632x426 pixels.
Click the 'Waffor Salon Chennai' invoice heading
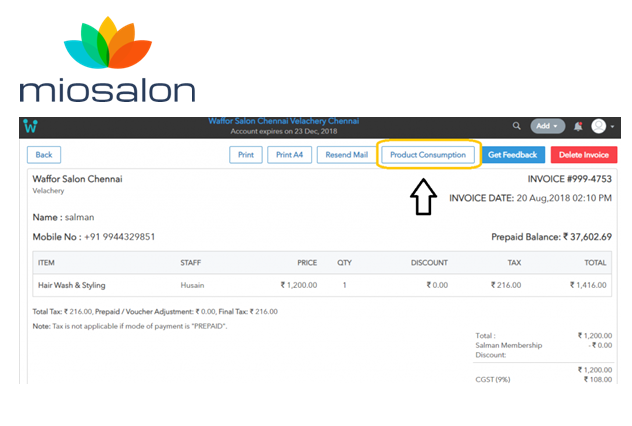pyautogui.click(x=77, y=179)
